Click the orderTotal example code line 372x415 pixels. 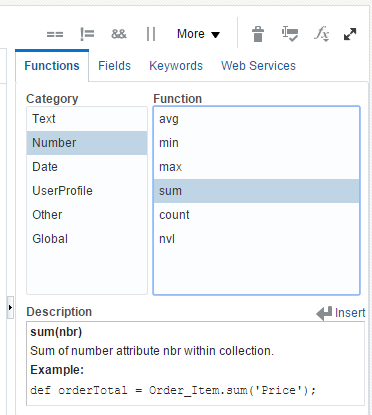pyautogui.click(x=173, y=390)
